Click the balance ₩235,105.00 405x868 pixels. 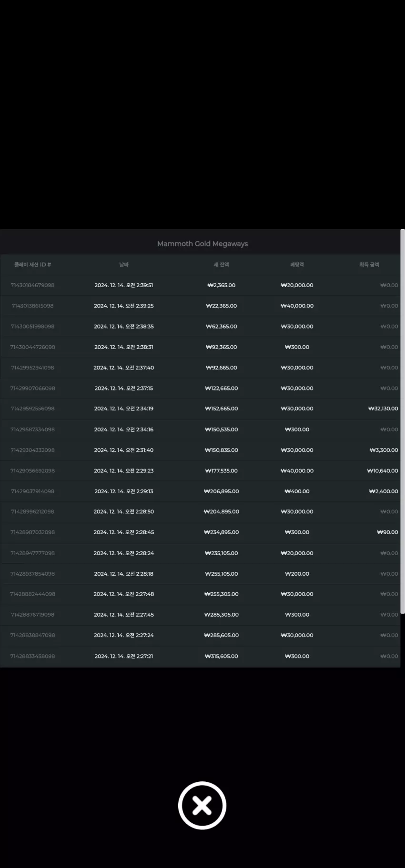tap(222, 553)
